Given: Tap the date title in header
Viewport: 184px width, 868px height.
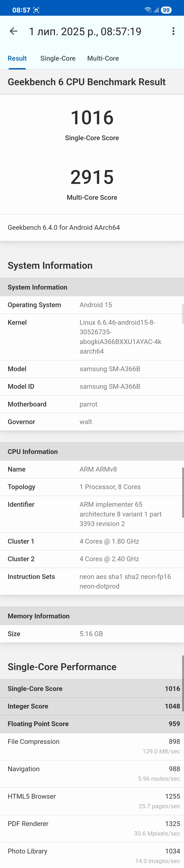Looking at the screenshot, I should pyautogui.click(x=85, y=31).
